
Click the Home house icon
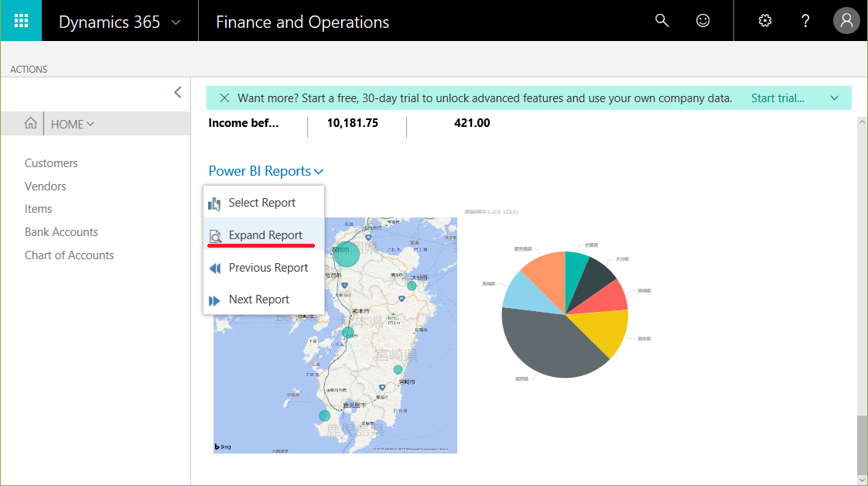pos(30,123)
